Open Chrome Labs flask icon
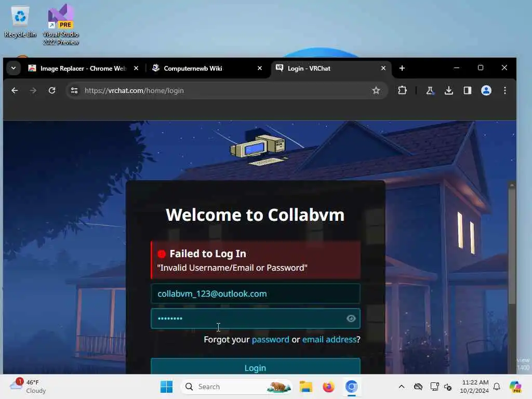 (x=430, y=90)
